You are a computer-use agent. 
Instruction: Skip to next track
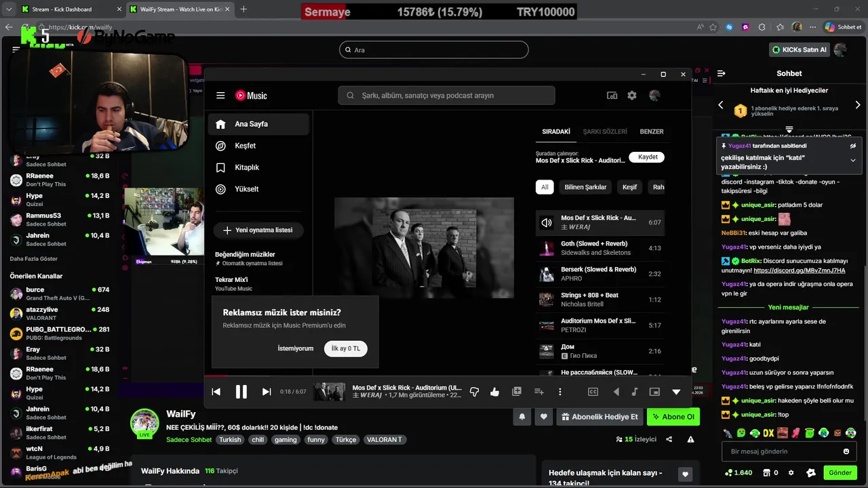coord(267,392)
